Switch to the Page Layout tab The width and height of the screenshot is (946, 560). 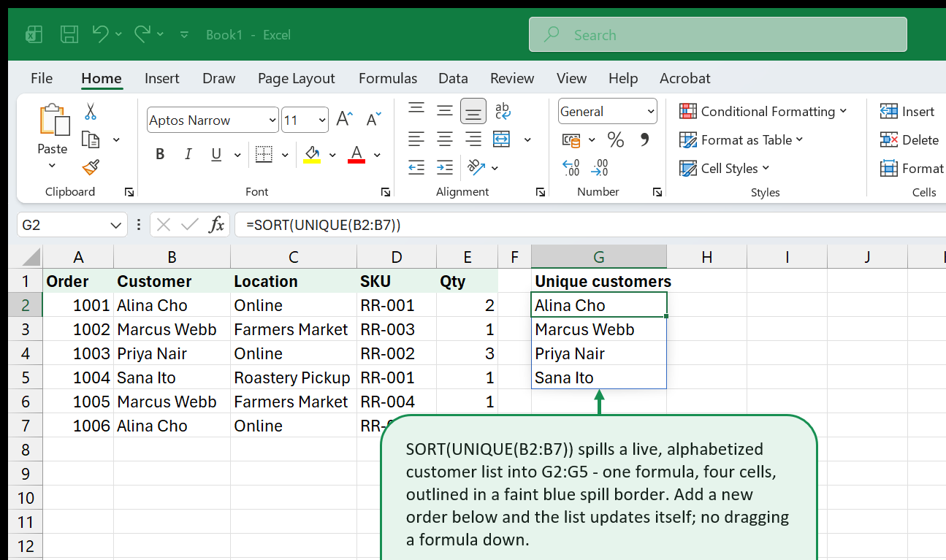point(297,78)
